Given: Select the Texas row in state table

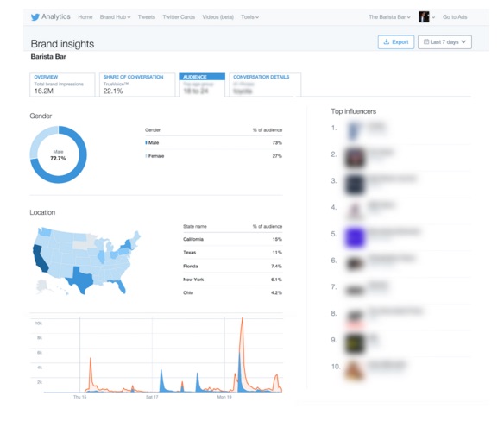Looking at the screenshot, I should point(232,252).
